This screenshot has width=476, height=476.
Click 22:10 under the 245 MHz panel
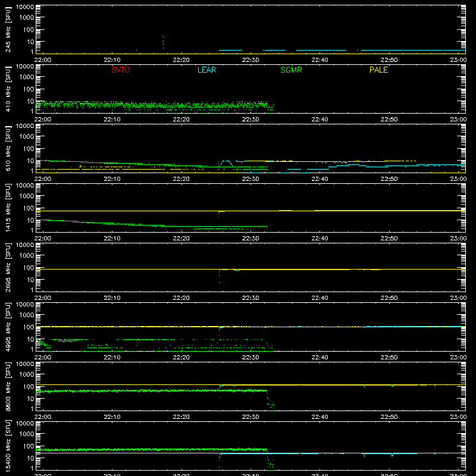pyautogui.click(x=112, y=60)
